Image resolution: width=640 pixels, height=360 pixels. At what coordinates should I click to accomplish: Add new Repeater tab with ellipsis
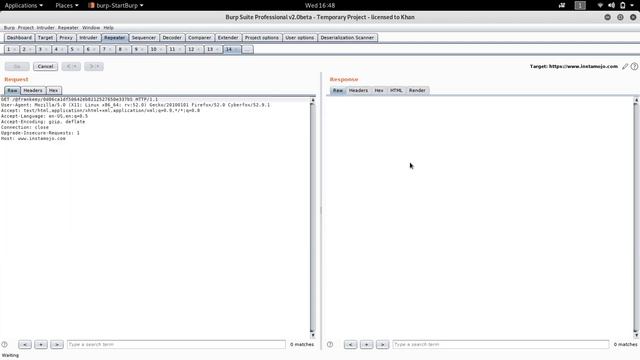[x=247, y=49]
